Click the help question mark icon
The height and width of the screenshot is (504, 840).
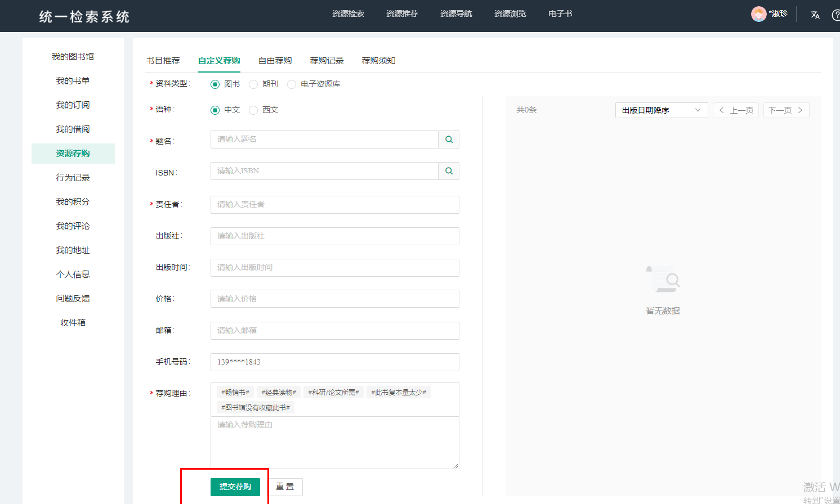(x=835, y=15)
